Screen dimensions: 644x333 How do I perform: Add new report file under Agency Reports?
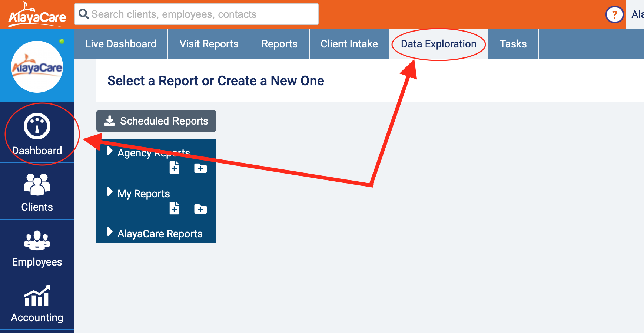click(x=174, y=168)
